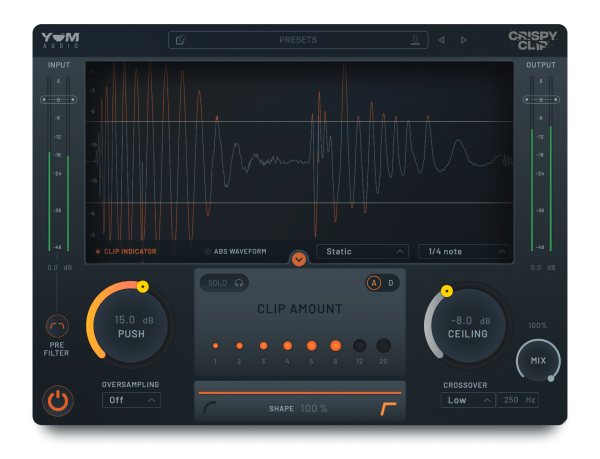Click the PUSH knob
The width and height of the screenshot is (600, 459).
tap(131, 326)
